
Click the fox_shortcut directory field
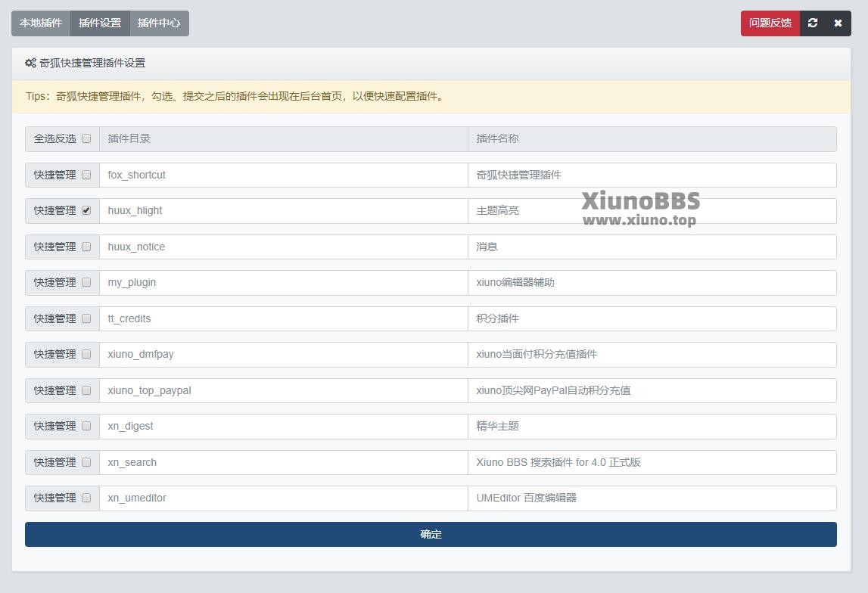tap(284, 175)
